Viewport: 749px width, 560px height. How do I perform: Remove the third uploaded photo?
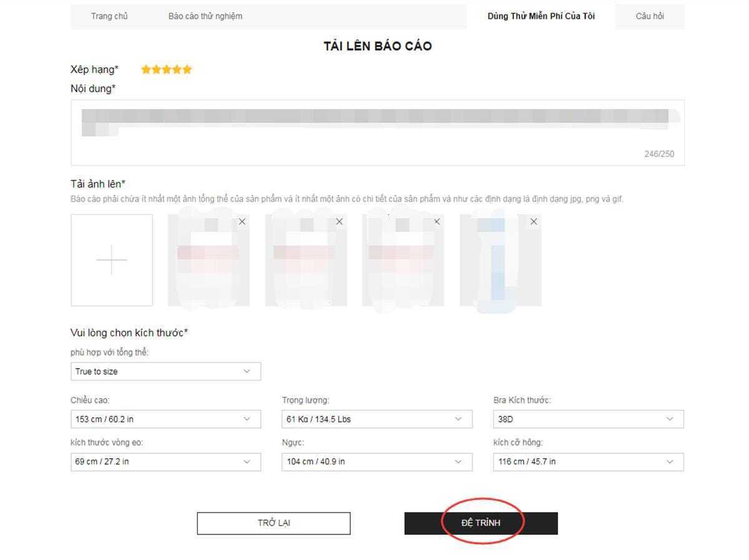coord(437,222)
